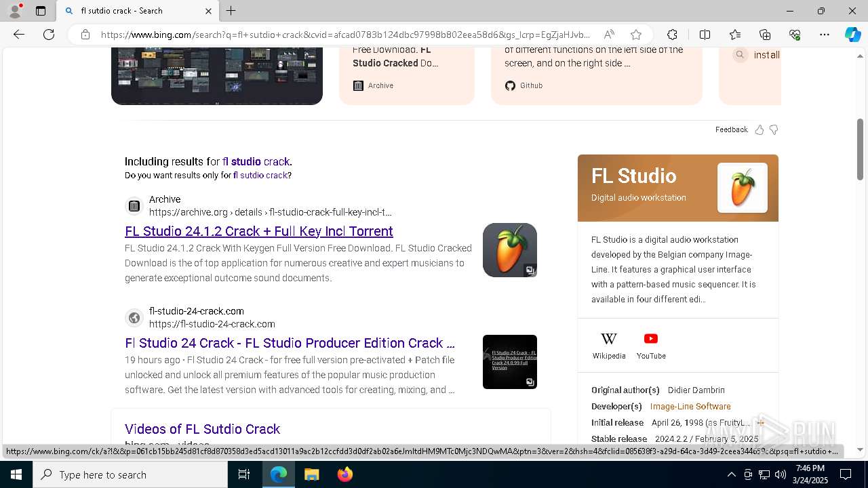Open Windows Start menu

pos(16,474)
